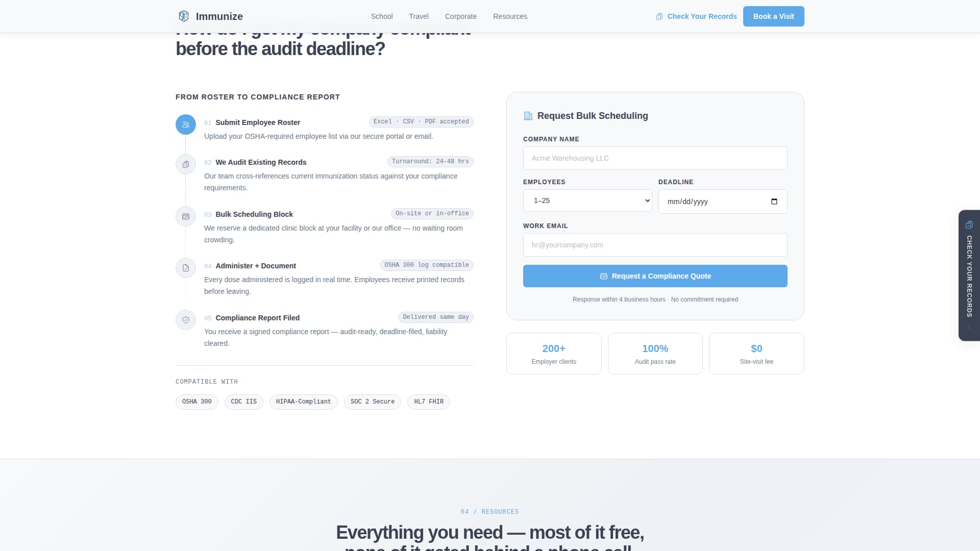Click the We Audit Existing Records step icon
980x551 pixels.
(x=186, y=164)
